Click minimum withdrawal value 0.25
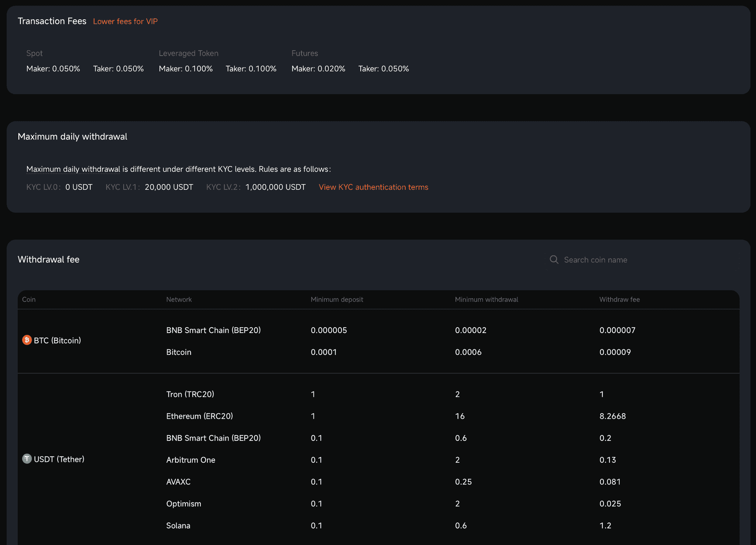 [x=463, y=481]
